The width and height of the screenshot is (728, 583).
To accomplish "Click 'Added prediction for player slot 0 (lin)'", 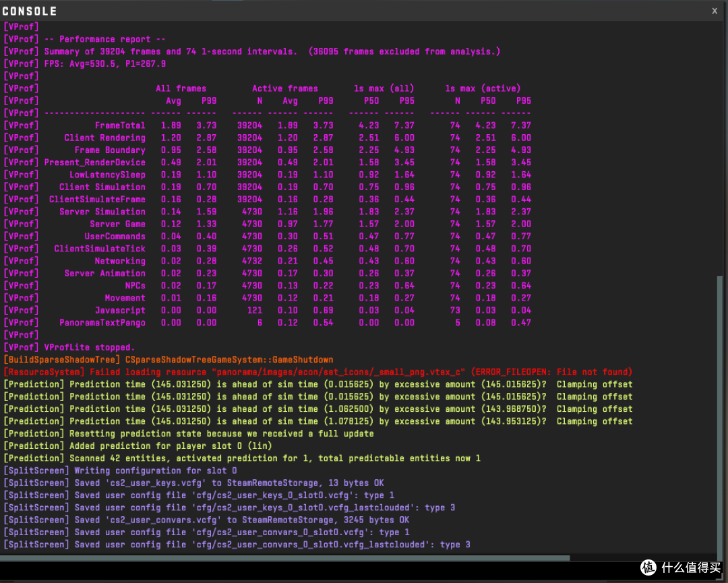I will (171, 446).
